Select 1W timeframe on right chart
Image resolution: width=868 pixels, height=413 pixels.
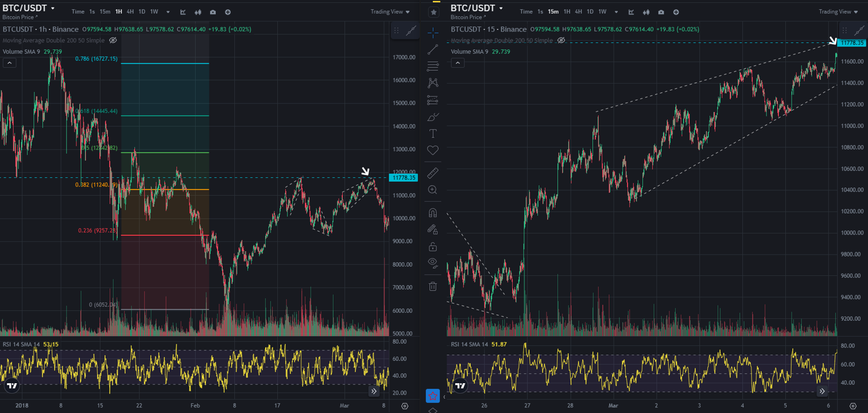point(602,11)
